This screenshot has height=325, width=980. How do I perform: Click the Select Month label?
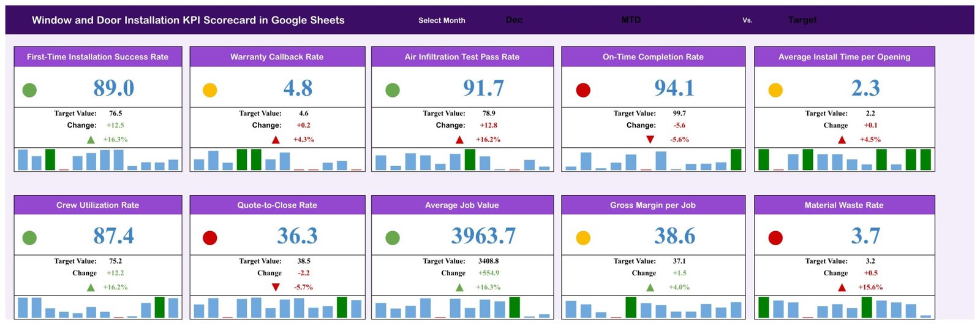[442, 20]
